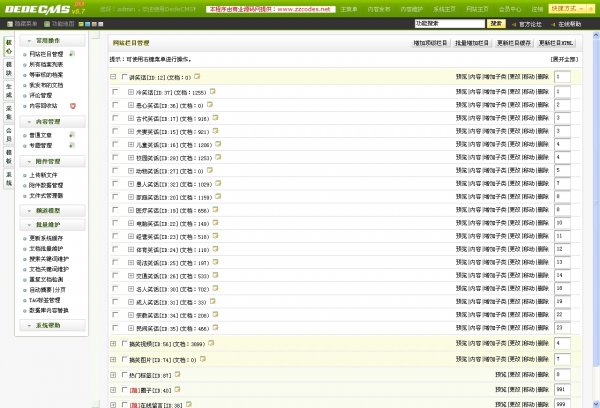The height and width of the screenshot is (408, 600).
Task: Toggle the 频道模型 sidebar section
Action: click(52, 211)
